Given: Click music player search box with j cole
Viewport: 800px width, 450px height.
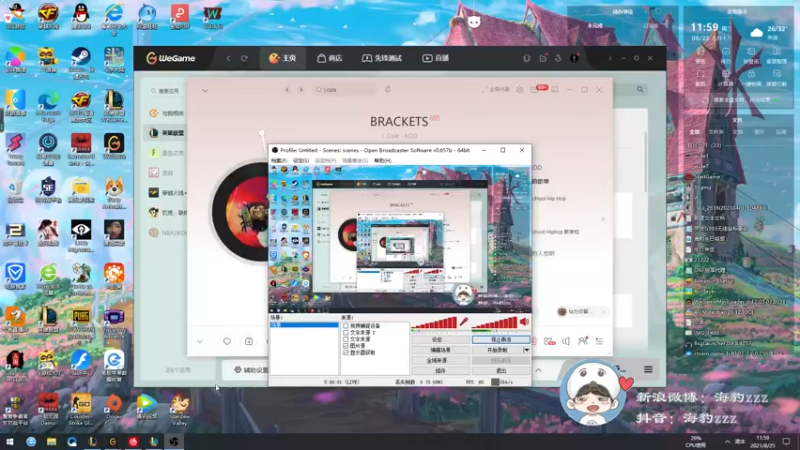Looking at the screenshot, I should click(344, 90).
